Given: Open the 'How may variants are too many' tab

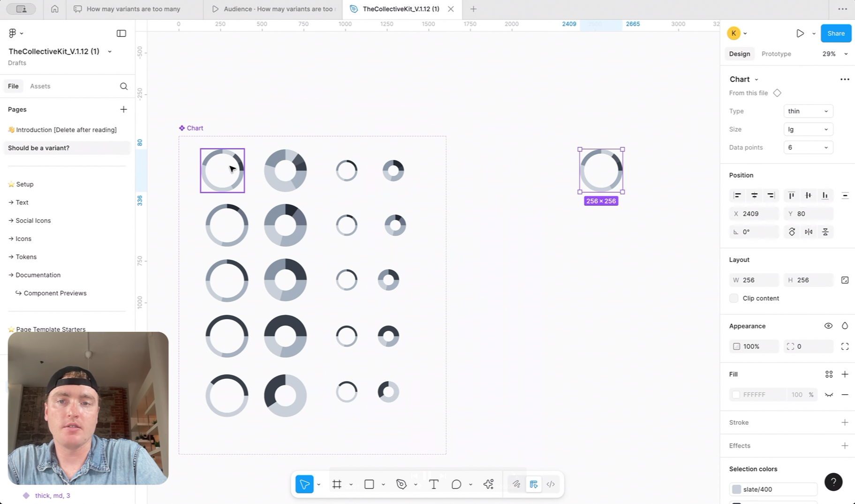Looking at the screenshot, I should [135, 9].
